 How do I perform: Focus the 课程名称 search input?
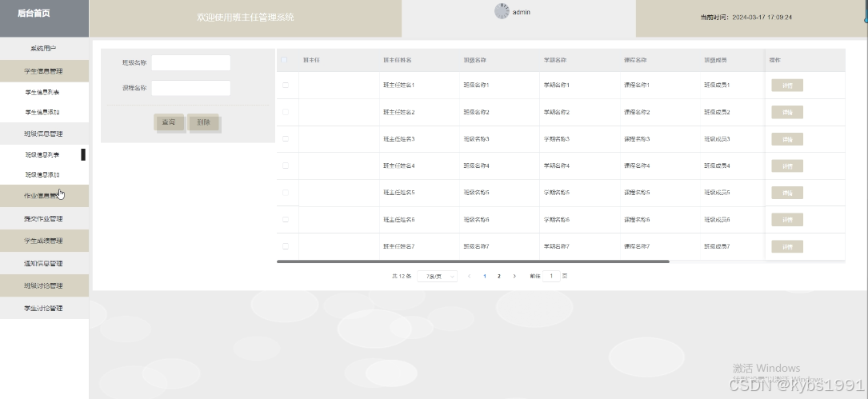pos(191,88)
